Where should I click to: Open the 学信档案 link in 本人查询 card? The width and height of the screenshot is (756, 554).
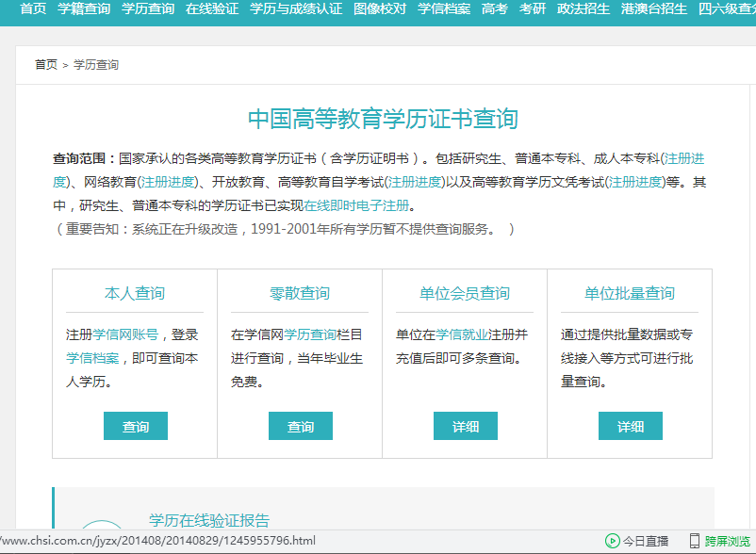tap(92, 358)
